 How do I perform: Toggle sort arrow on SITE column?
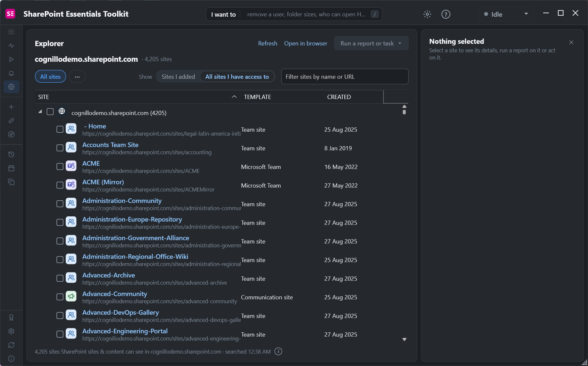coord(234,97)
